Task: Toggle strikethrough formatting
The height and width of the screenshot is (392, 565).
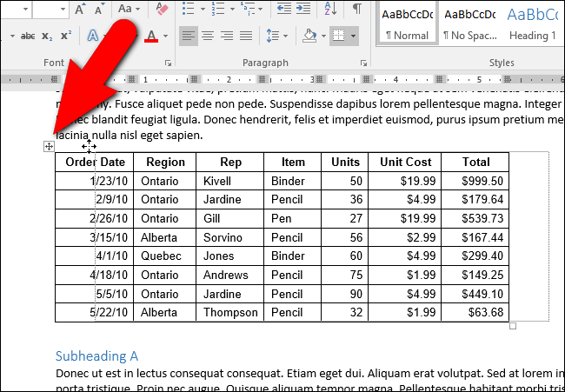Action: coord(27,36)
